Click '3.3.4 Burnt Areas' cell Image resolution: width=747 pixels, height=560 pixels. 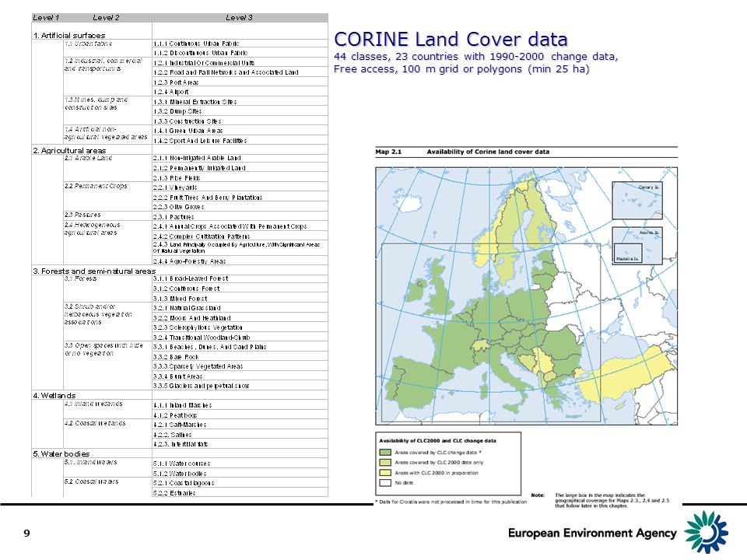click(240, 376)
